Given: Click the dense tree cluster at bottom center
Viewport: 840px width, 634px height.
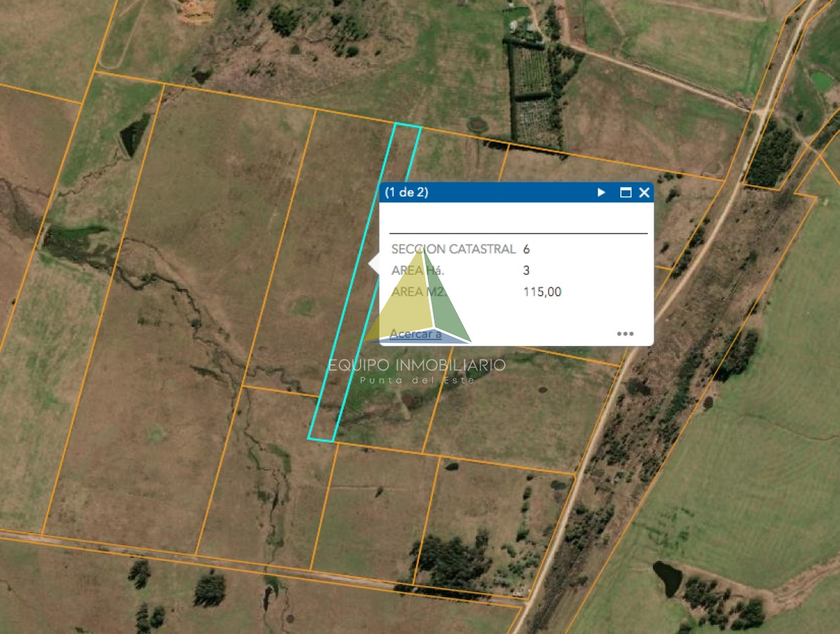Looking at the screenshot, I should tap(451, 559).
